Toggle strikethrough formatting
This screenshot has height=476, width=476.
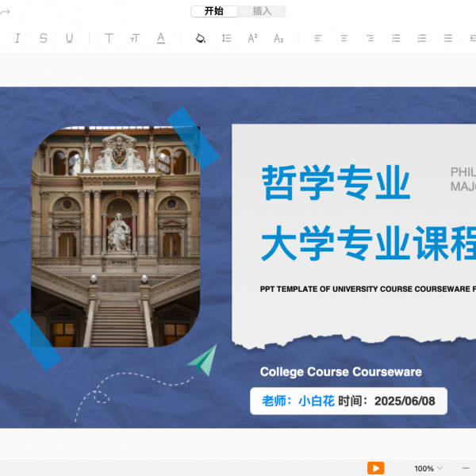pos(43,38)
